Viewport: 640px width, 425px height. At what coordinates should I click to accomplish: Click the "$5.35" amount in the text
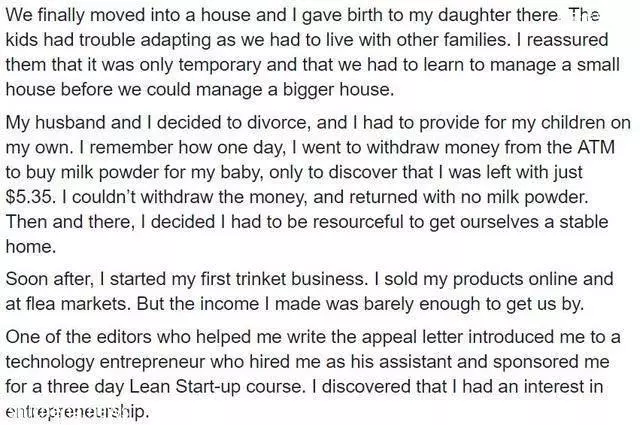29,197
